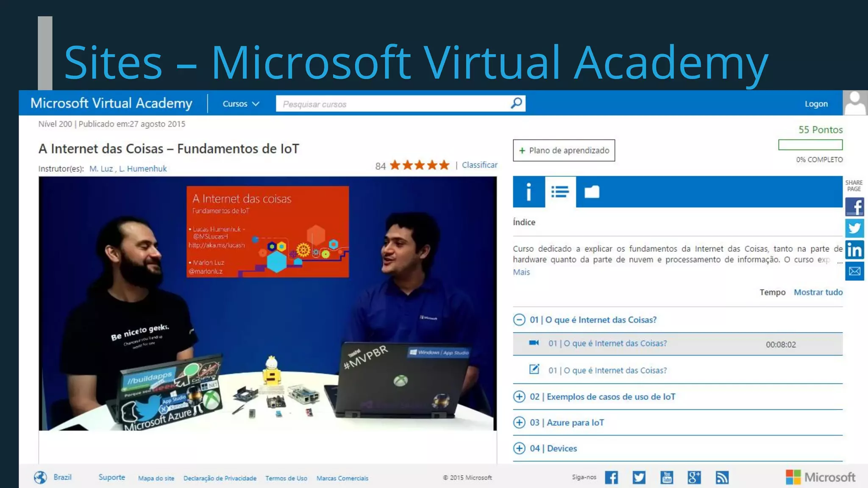Open footer Twitter follow icon
This screenshot has height=488, width=868.
[x=639, y=477]
